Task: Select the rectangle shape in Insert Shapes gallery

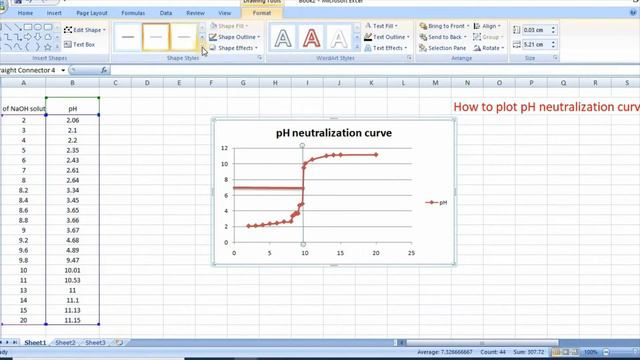Action: pyautogui.click(x=28, y=27)
